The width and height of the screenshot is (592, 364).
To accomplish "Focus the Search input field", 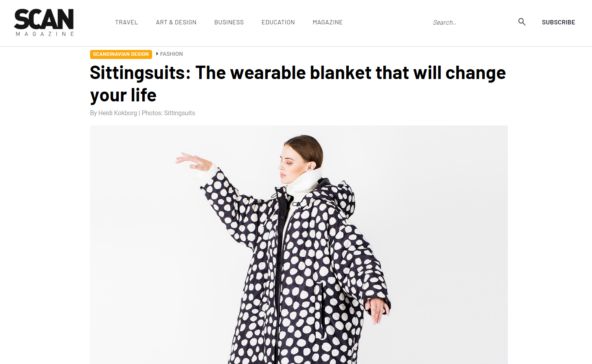I will (x=472, y=22).
